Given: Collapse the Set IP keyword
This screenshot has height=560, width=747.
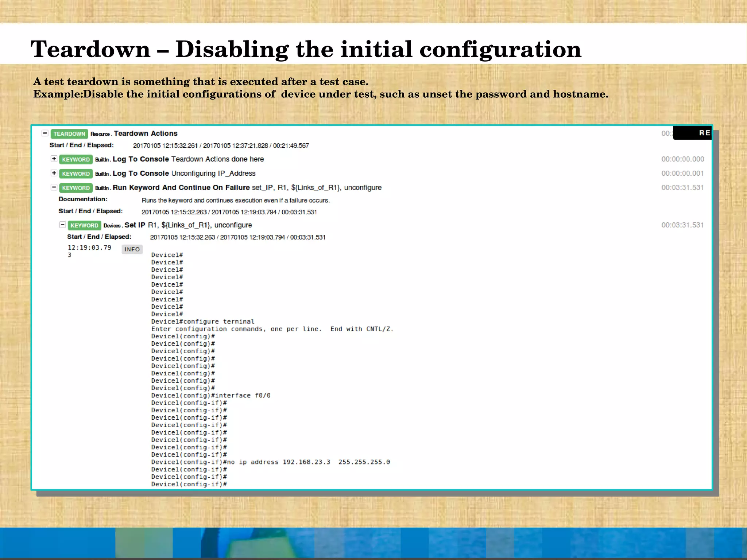Looking at the screenshot, I should point(62,225).
